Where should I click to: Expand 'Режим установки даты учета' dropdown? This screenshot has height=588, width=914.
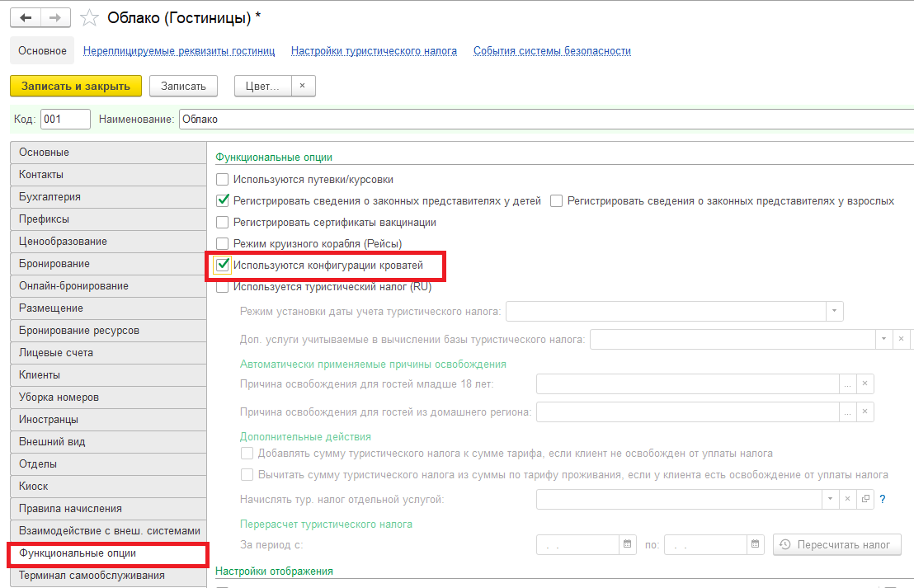835,311
